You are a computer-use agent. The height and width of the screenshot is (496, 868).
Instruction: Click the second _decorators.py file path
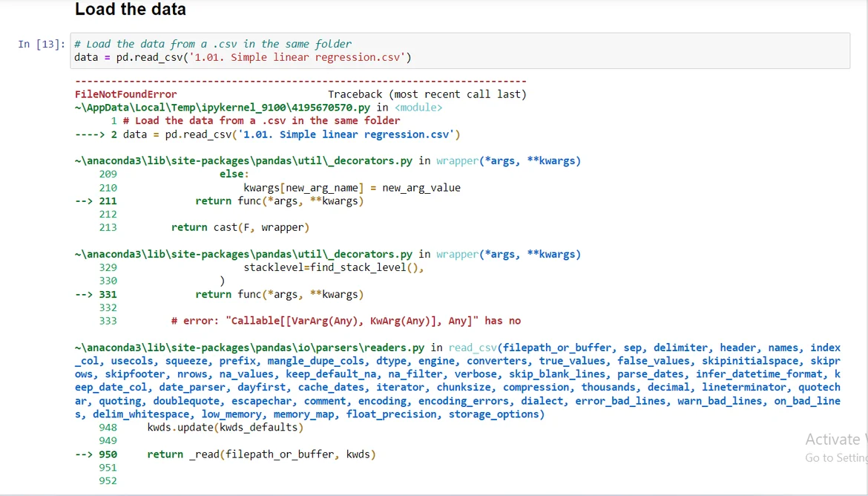click(243, 254)
